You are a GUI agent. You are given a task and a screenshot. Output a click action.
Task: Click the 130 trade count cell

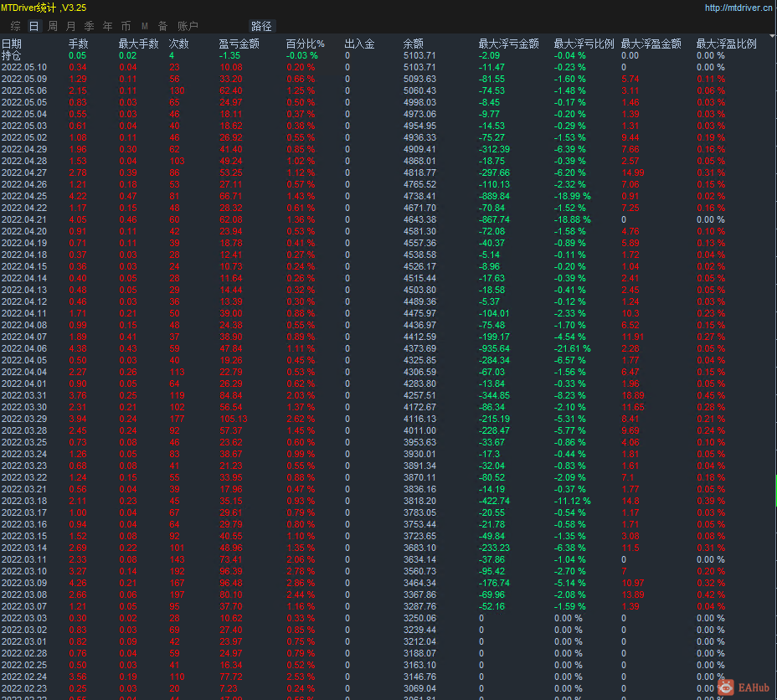point(177,90)
